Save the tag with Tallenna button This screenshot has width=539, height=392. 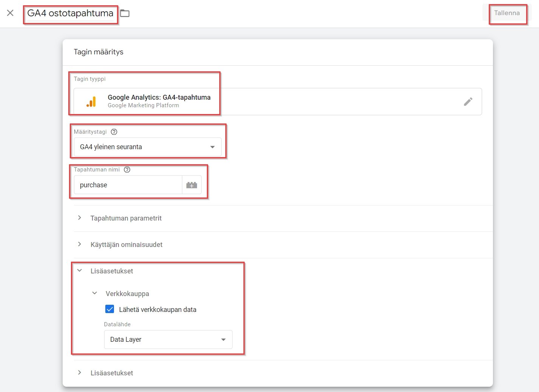(507, 13)
